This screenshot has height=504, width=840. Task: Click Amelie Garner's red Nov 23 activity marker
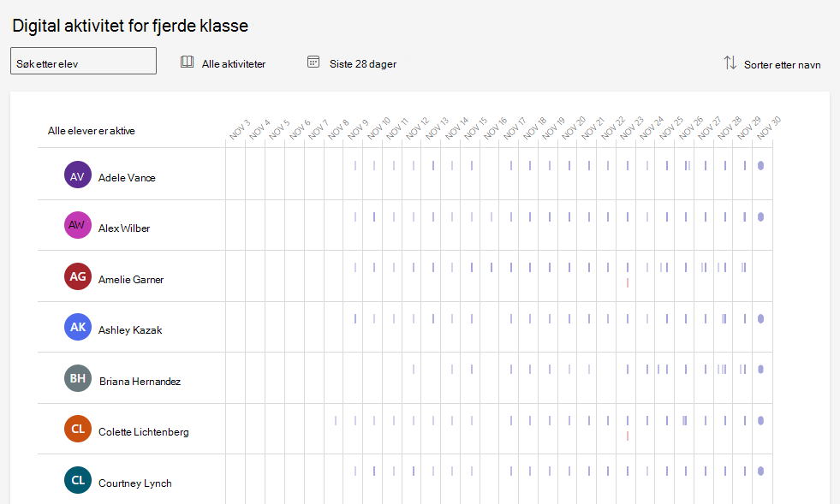(x=628, y=282)
